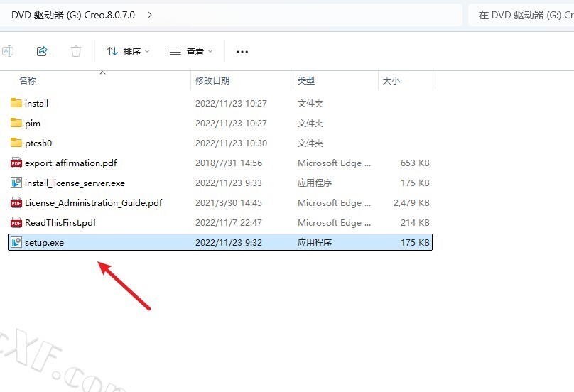Click the date 2022/11/7 22:47
574x392 pixels.
click(x=229, y=222)
